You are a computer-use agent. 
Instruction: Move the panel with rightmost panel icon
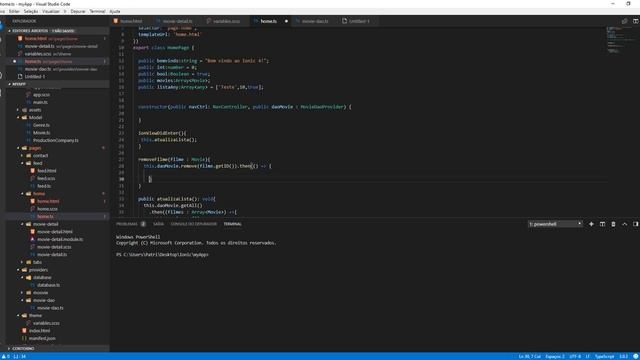click(636, 224)
